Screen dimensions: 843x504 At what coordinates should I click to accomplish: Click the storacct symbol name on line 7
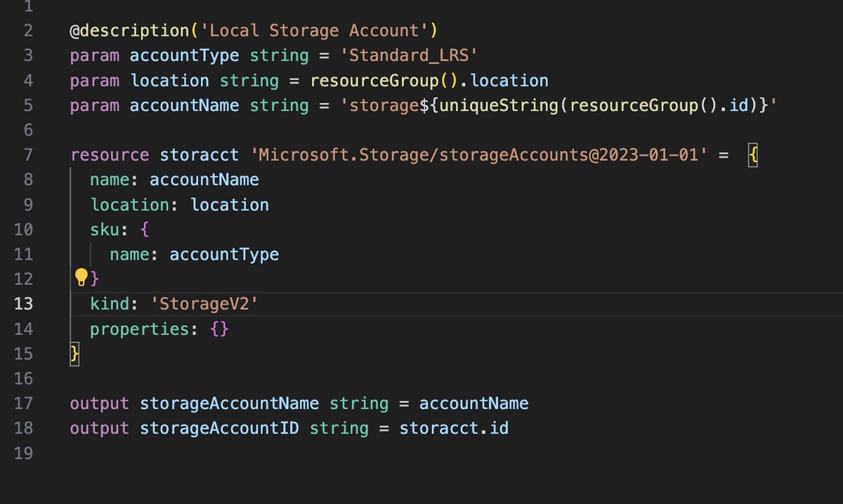200,154
